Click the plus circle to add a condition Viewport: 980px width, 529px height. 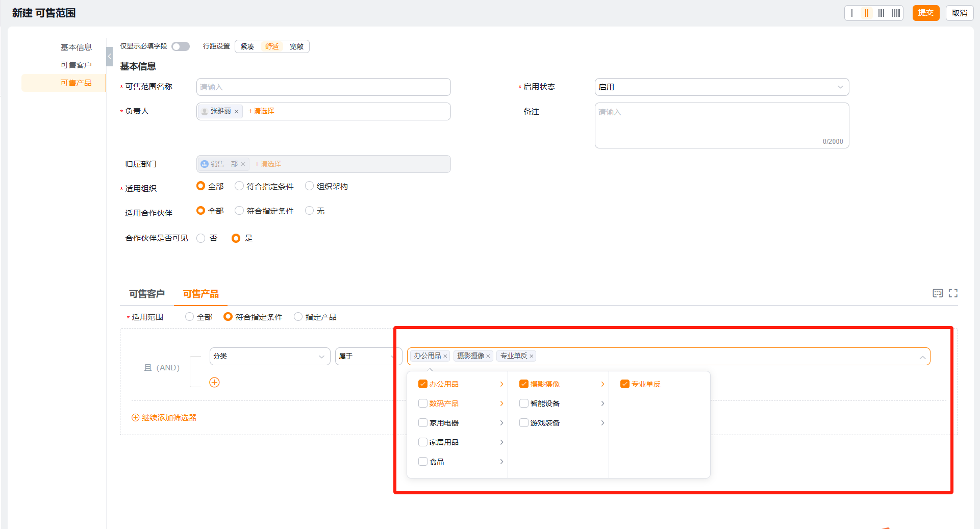click(x=214, y=383)
